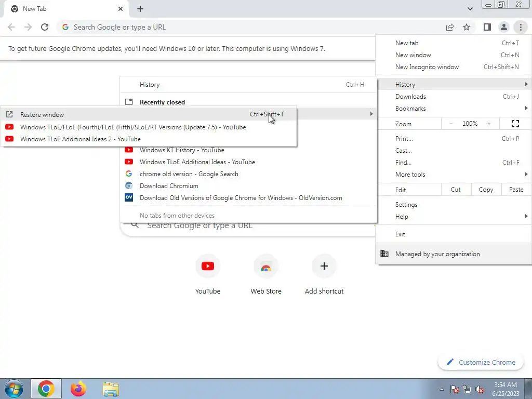Viewport: 532px width, 399px height.
Task: Open Download Chromium history entry
Action: tap(248, 186)
